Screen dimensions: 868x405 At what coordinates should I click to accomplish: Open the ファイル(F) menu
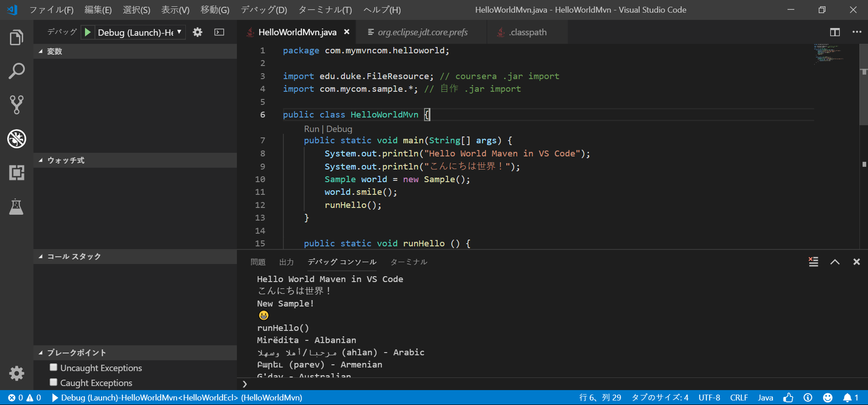(52, 9)
